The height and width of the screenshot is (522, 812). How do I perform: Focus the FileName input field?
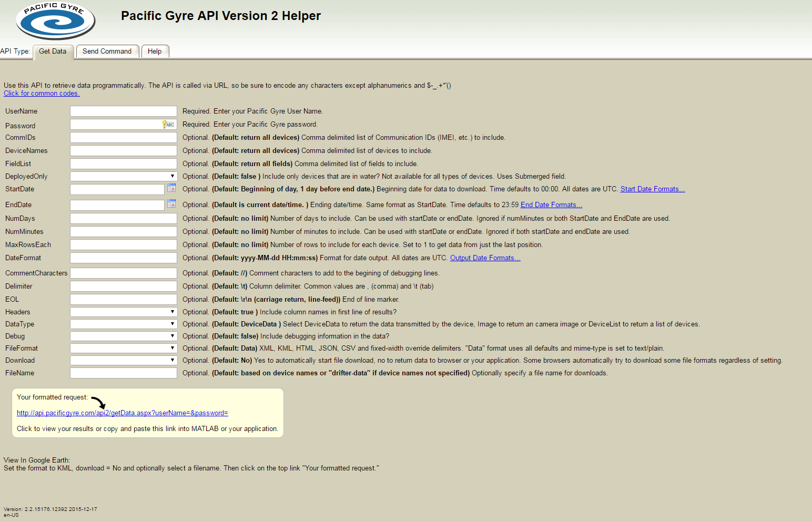coord(124,373)
